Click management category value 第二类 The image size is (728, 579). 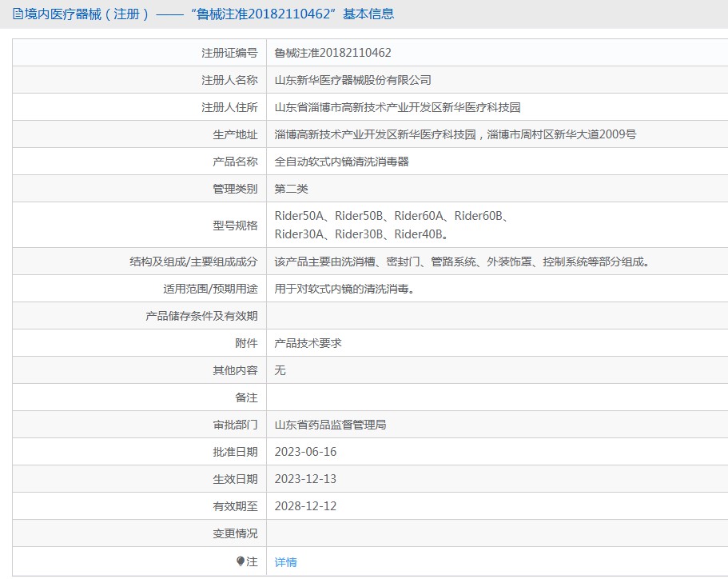291,189
